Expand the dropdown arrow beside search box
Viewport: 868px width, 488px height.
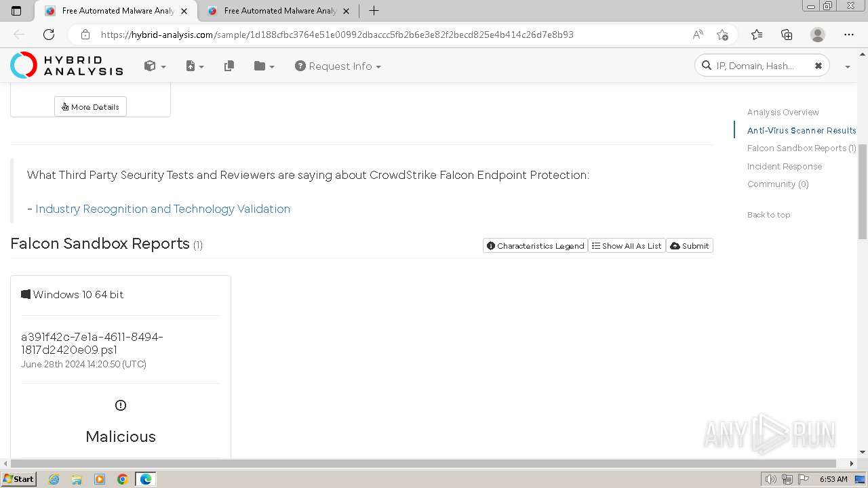click(847, 66)
